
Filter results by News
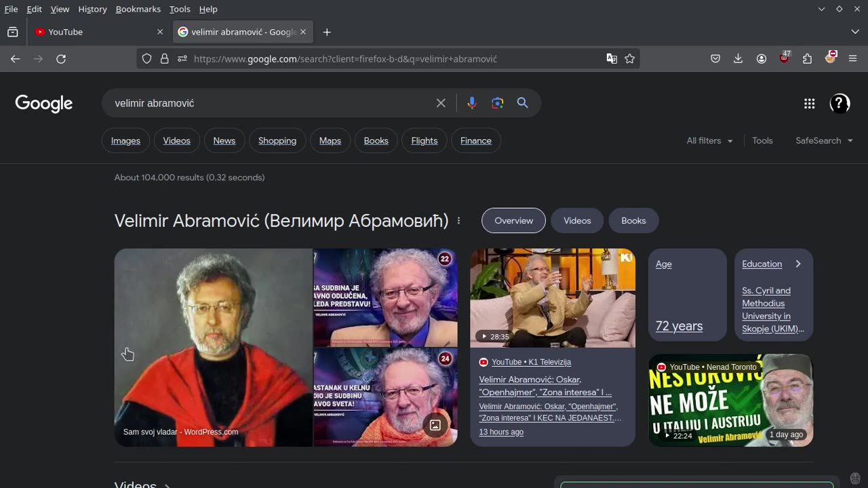coord(224,140)
